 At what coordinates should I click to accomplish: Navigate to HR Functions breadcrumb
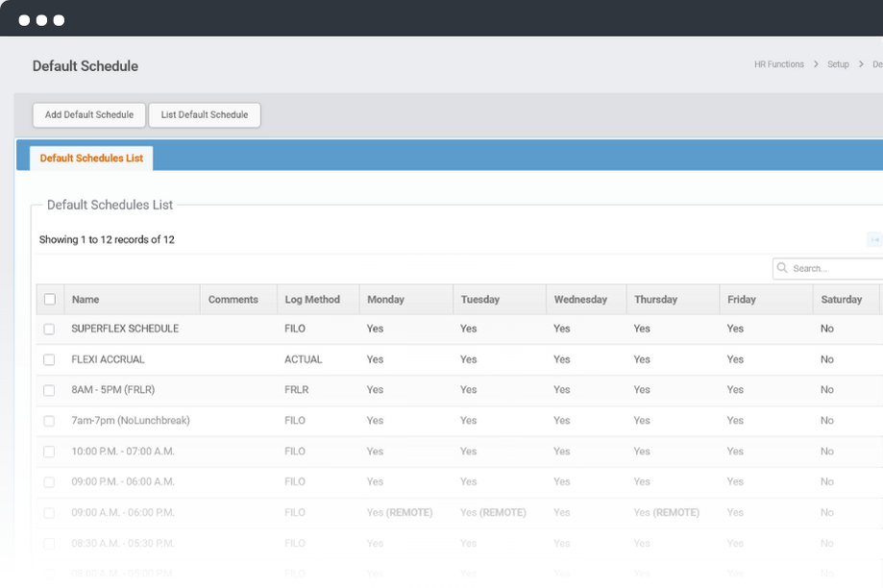tap(779, 64)
